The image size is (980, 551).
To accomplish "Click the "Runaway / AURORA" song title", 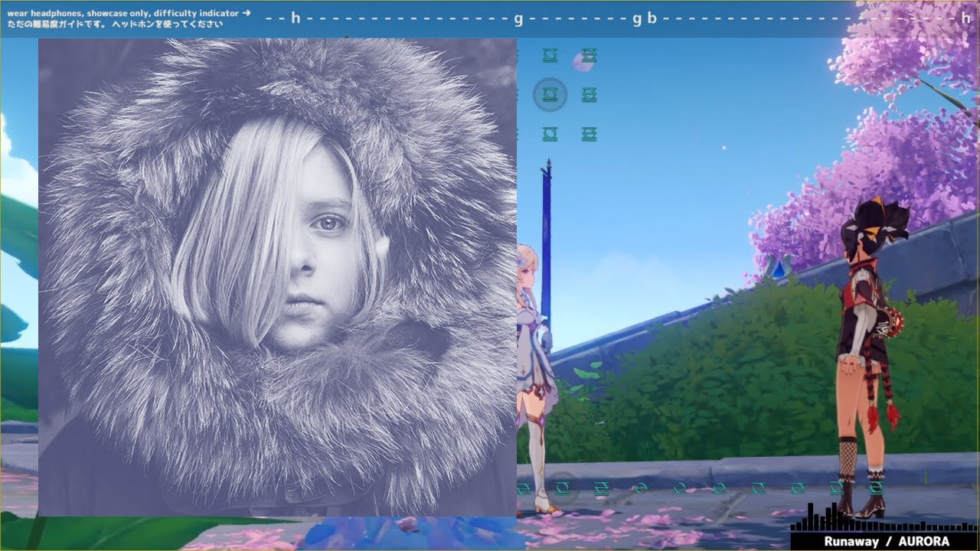I will click(887, 542).
